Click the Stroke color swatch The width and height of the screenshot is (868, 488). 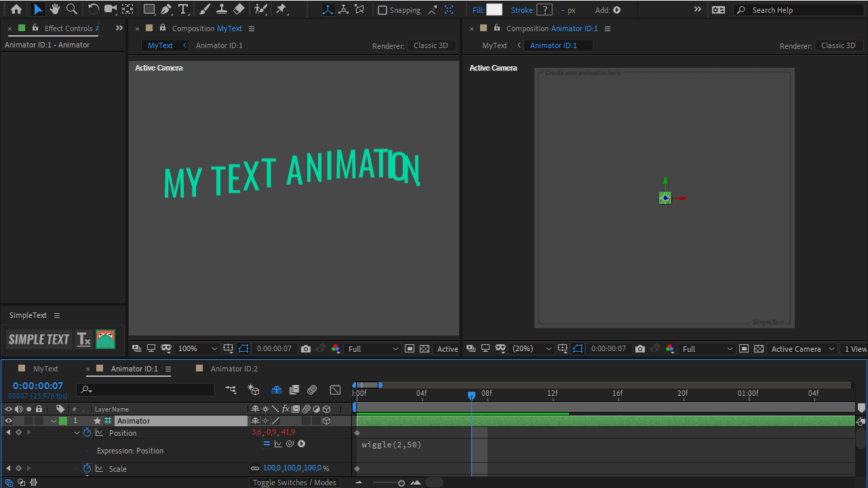545,9
